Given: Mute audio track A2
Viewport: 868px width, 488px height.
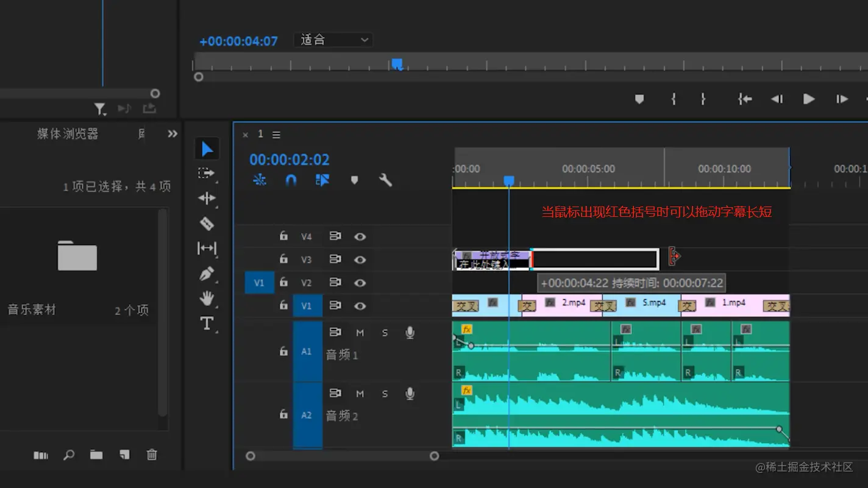Looking at the screenshot, I should click(360, 394).
